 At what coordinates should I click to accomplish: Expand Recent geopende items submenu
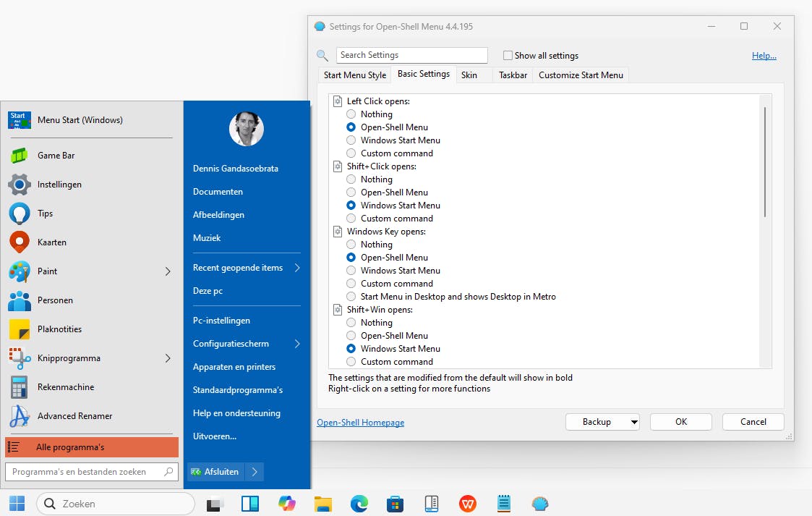pos(297,267)
